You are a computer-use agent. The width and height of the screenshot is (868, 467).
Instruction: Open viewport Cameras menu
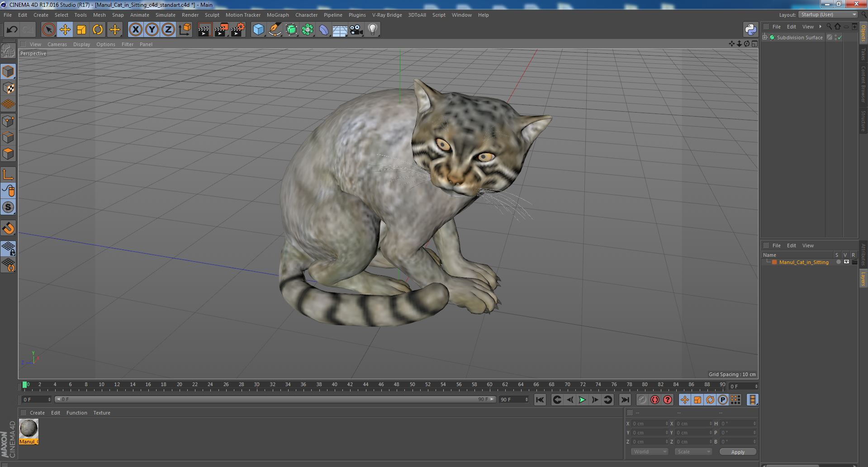[57, 44]
